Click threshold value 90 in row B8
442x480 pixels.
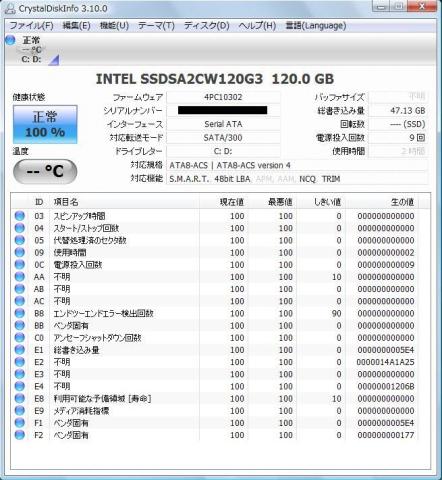(x=336, y=313)
